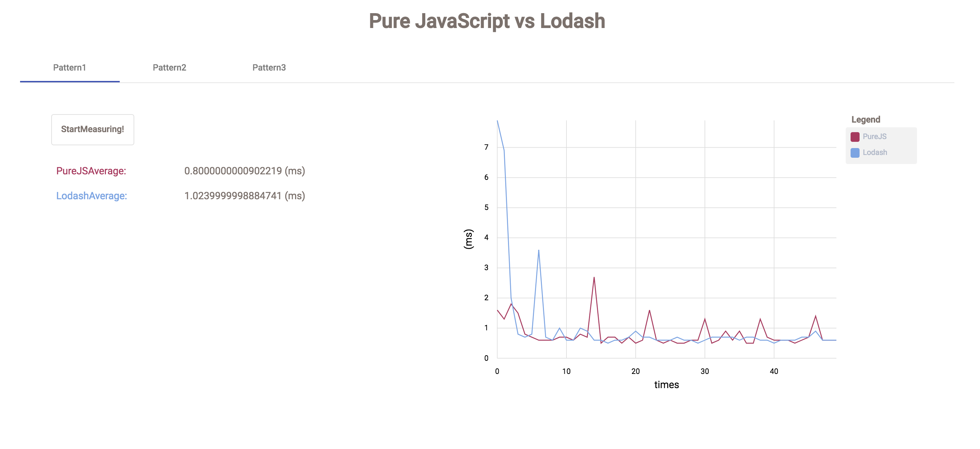Select the value 0.8000000000902219 (ms)

click(245, 171)
